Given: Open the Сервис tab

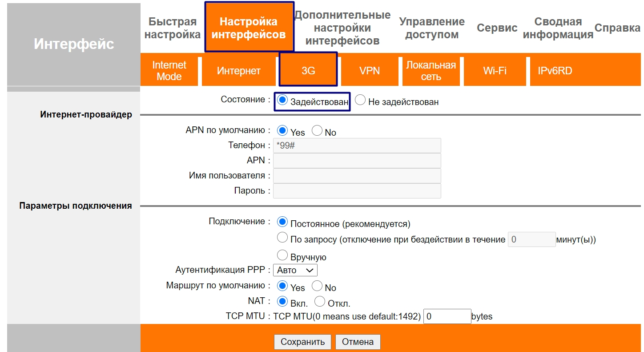Looking at the screenshot, I should point(497,28).
